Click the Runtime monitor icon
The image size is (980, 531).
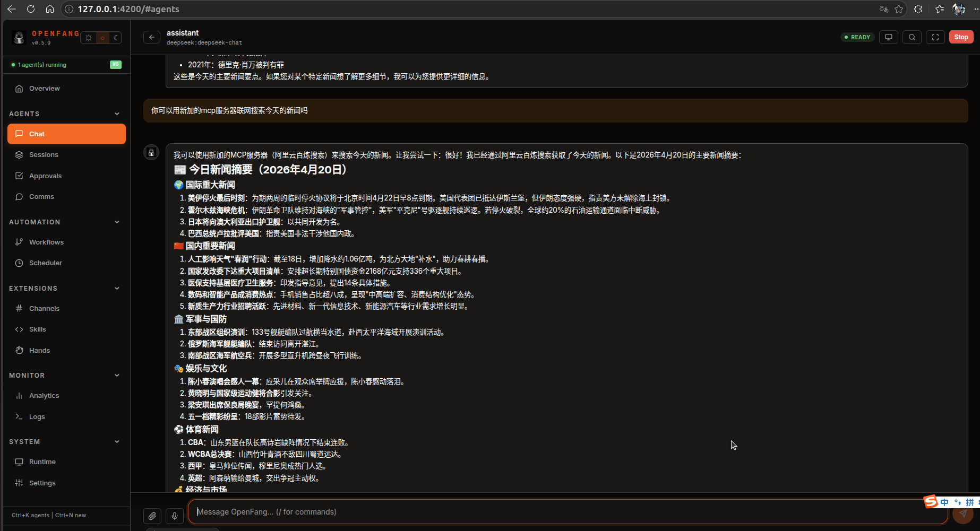[x=19, y=462]
